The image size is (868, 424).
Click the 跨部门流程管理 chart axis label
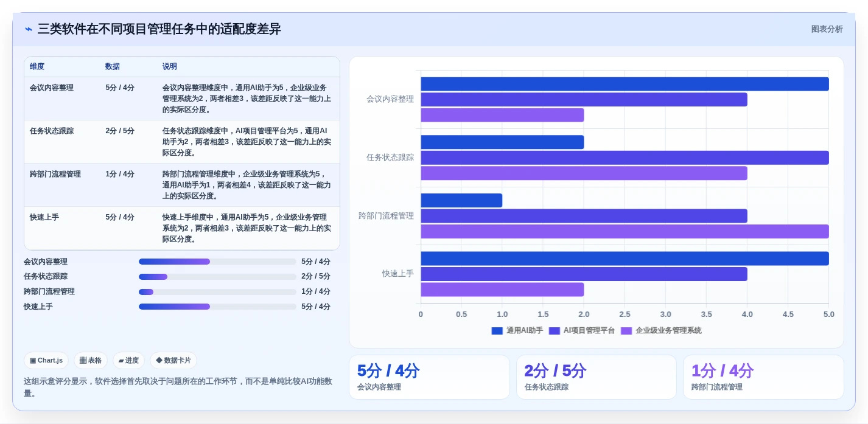click(x=387, y=216)
